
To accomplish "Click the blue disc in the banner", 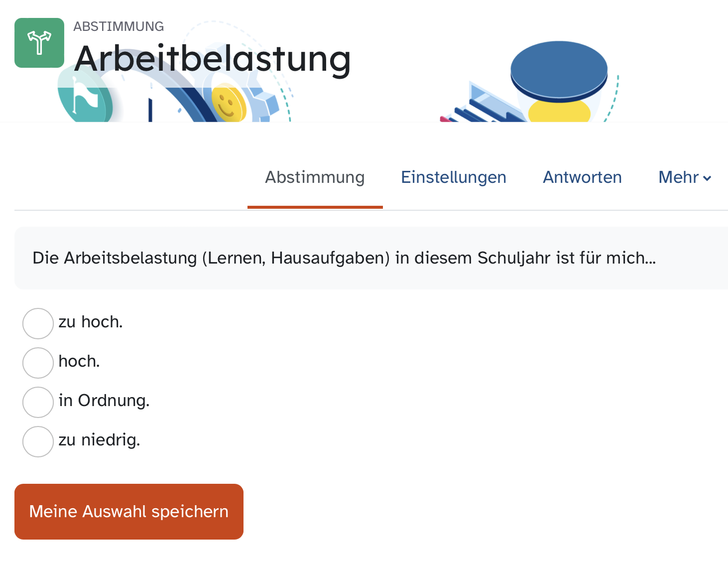I will tap(559, 69).
